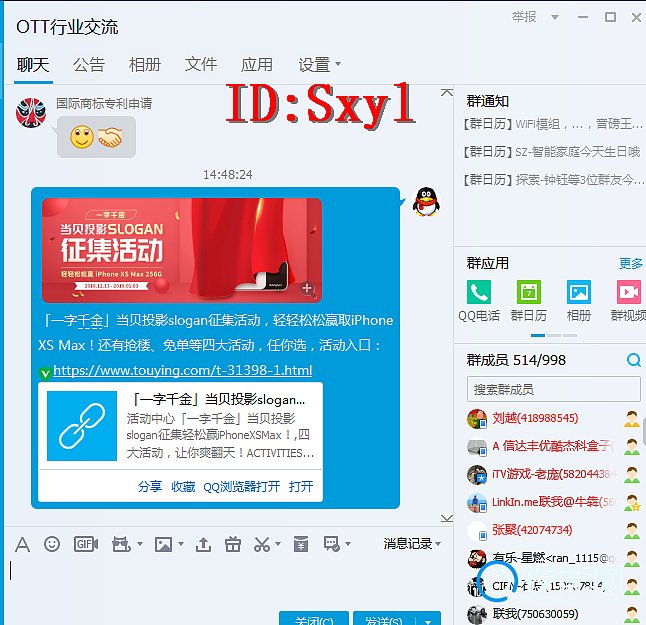Take a screenshot with scissors icon

tap(262, 544)
